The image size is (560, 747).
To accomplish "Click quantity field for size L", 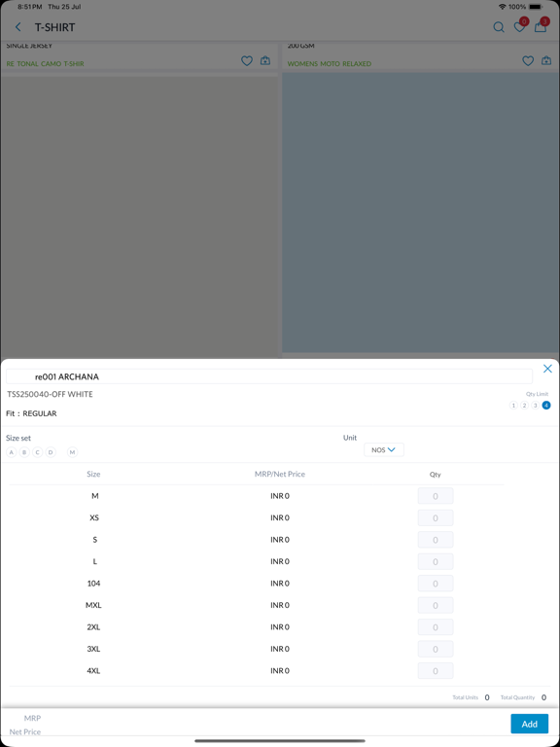I will [x=436, y=561].
